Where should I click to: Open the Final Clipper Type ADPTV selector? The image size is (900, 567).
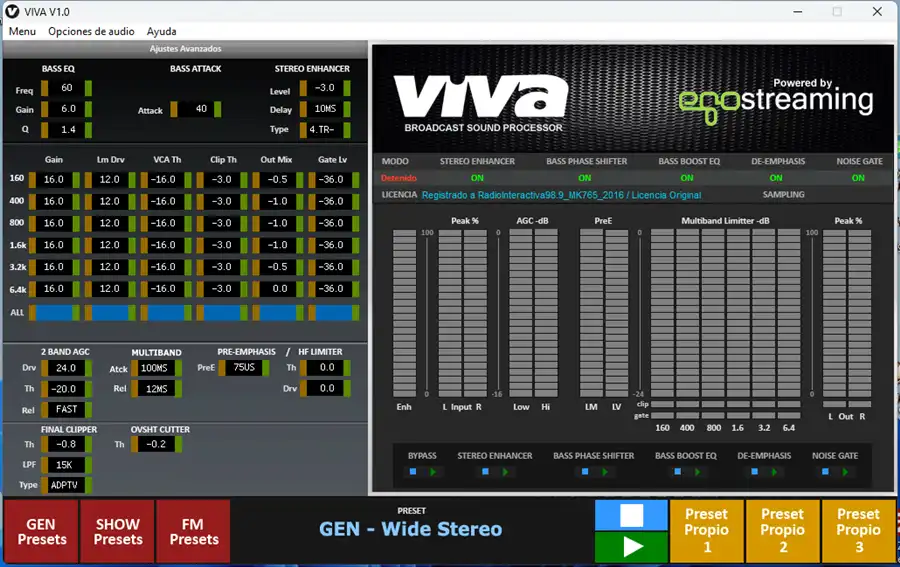(x=64, y=485)
